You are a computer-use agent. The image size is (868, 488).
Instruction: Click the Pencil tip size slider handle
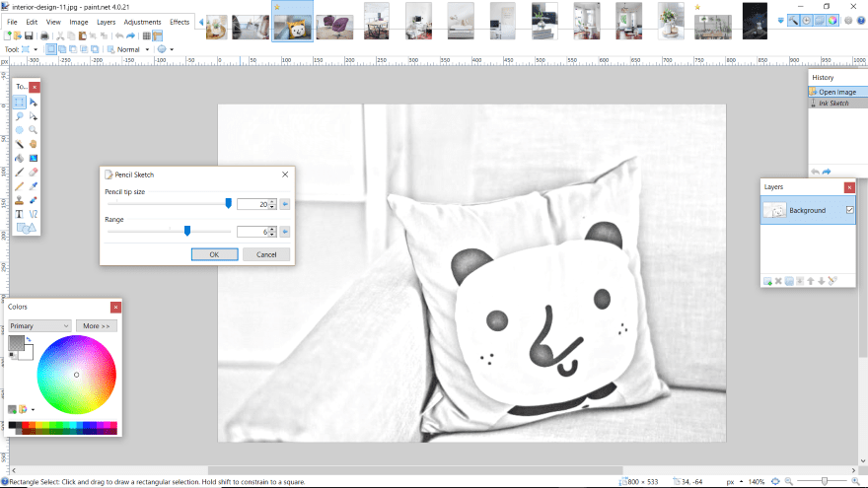pos(229,203)
